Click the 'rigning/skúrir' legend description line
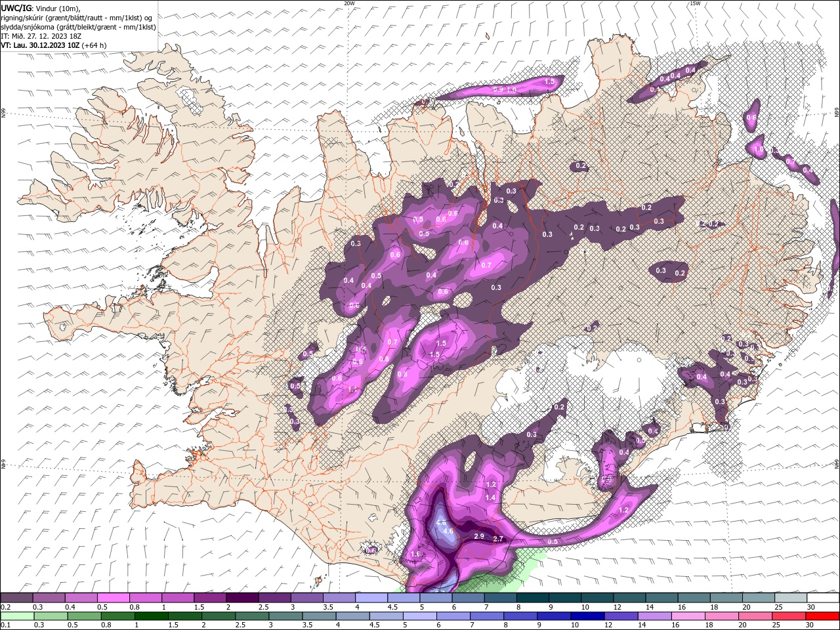 pyautogui.click(x=77, y=18)
